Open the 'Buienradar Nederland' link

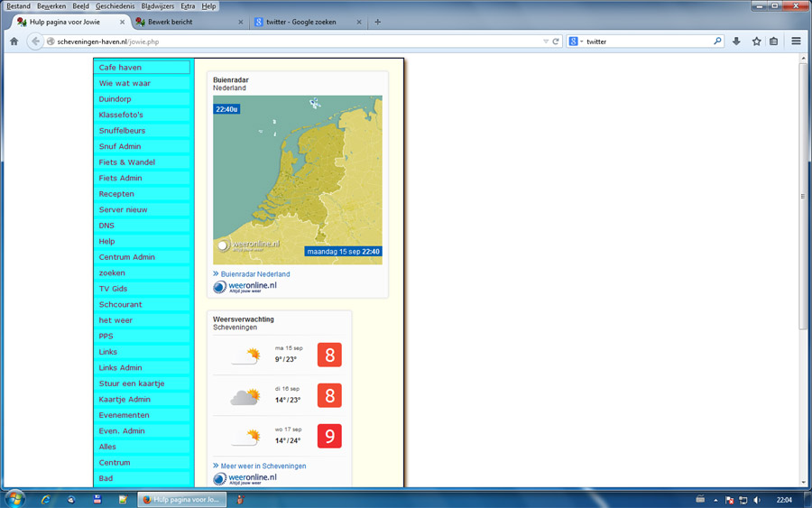(x=255, y=274)
